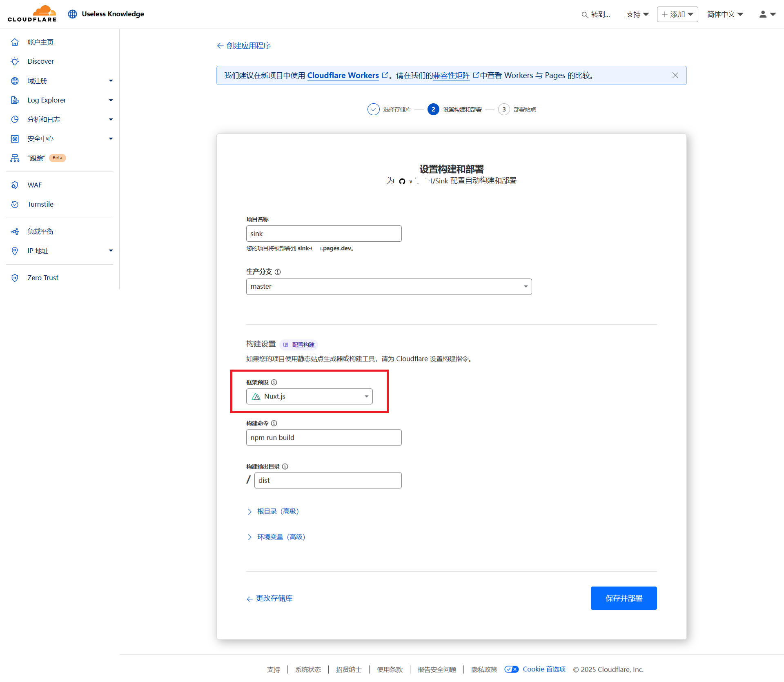Image resolution: width=784 pixels, height=682 pixels.
Task: Click the Turnstile sidebar icon
Action: 15,204
